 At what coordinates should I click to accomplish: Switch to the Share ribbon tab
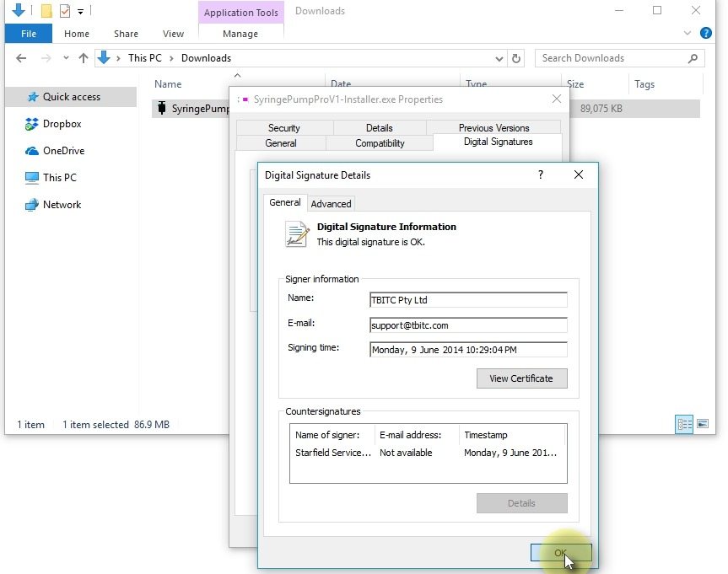pos(126,34)
